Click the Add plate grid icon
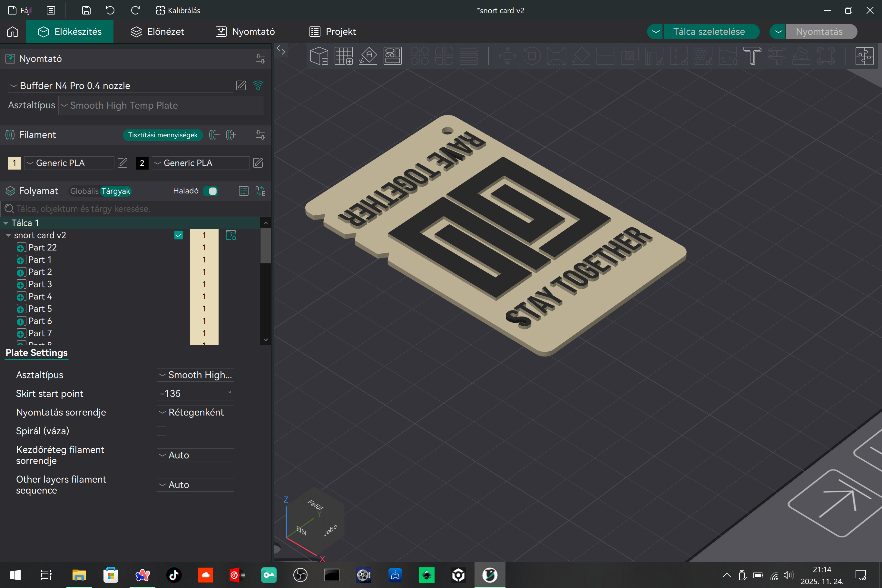This screenshot has height=588, width=882. (344, 56)
